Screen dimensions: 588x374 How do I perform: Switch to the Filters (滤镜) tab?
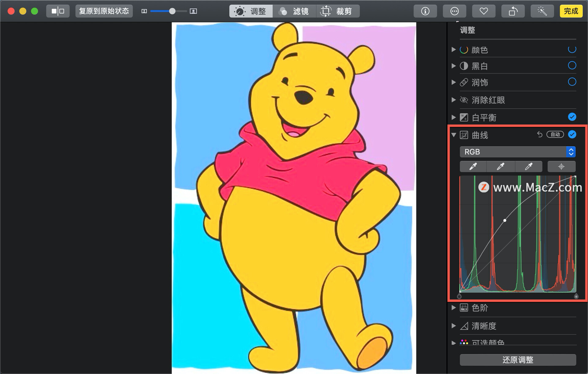(294, 11)
